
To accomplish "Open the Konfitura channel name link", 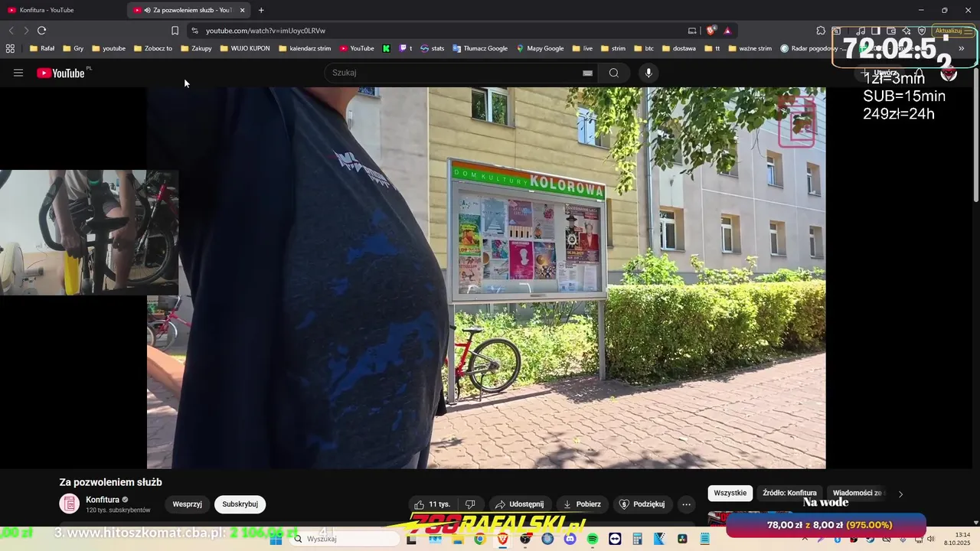I will pyautogui.click(x=103, y=500).
